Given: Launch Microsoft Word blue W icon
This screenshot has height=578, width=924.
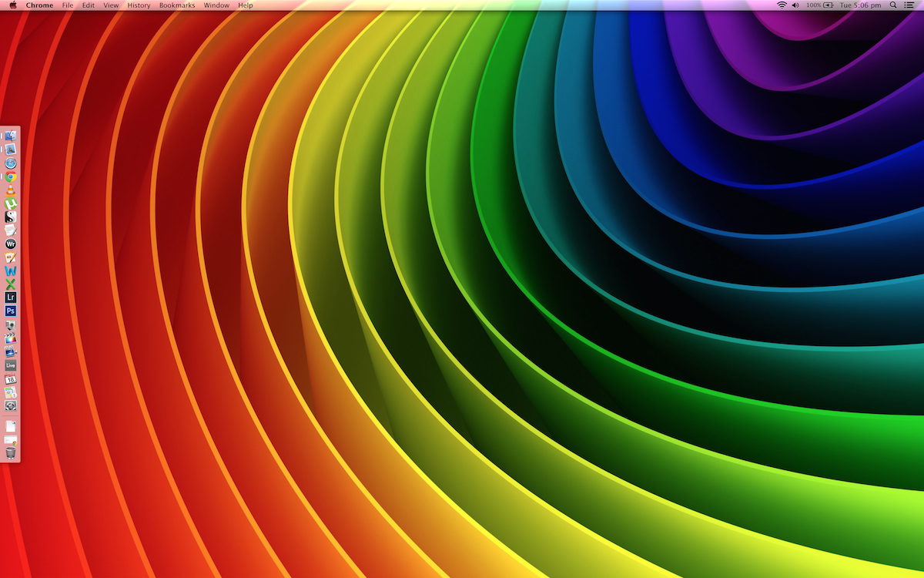Looking at the screenshot, I should point(11,271).
